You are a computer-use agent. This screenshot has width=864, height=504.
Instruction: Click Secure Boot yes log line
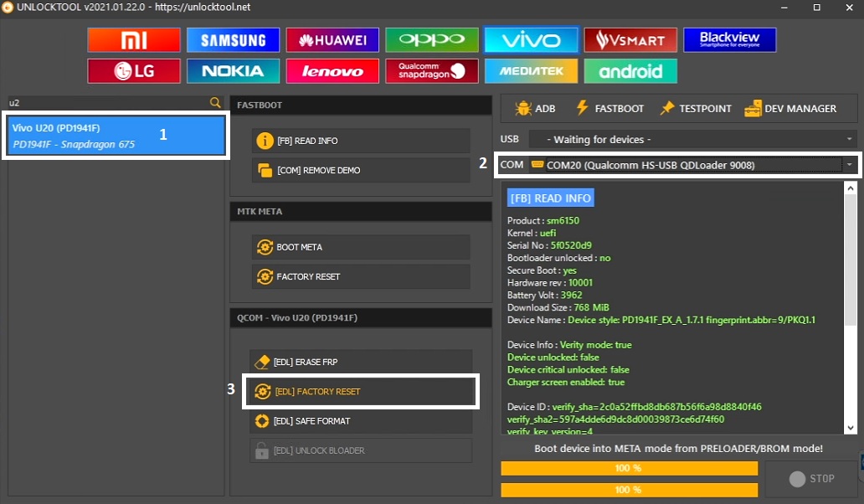(542, 270)
